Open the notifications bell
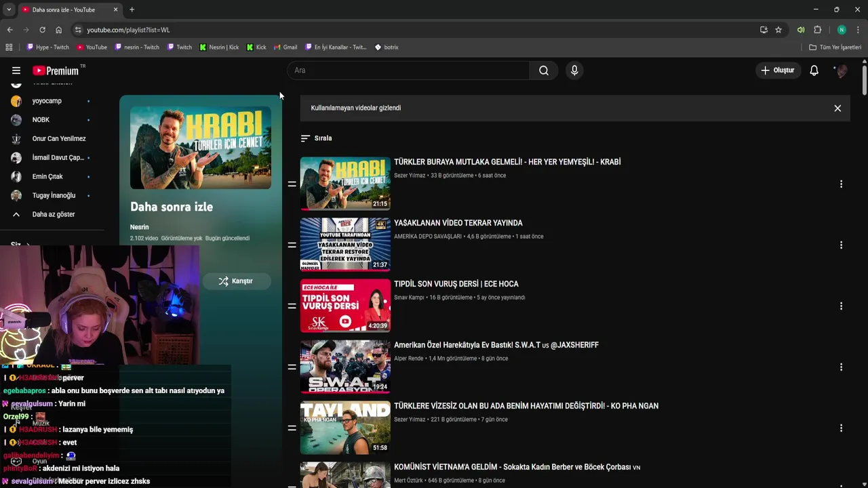Viewport: 868px width, 488px height. pos(814,70)
